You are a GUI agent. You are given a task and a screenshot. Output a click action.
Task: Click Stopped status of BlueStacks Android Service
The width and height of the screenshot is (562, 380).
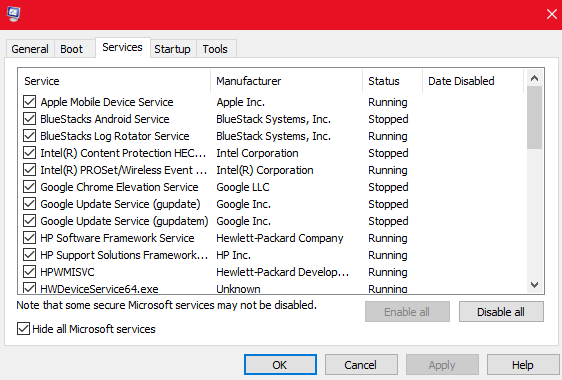coord(388,119)
